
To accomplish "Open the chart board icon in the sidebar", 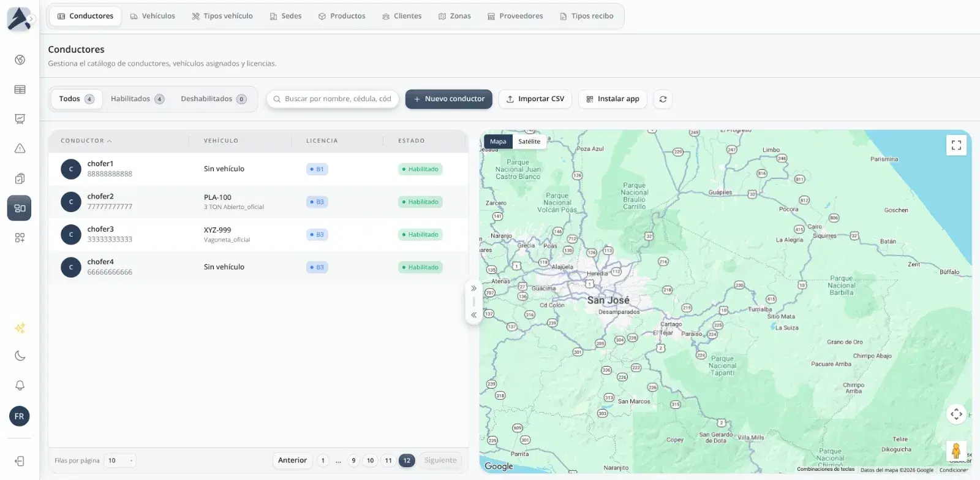I will 20,119.
